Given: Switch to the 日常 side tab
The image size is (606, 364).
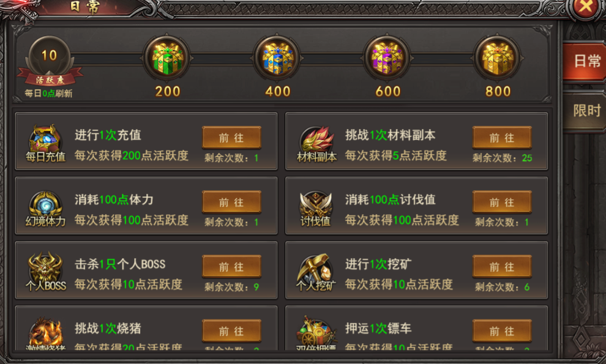Looking at the screenshot, I should (585, 61).
